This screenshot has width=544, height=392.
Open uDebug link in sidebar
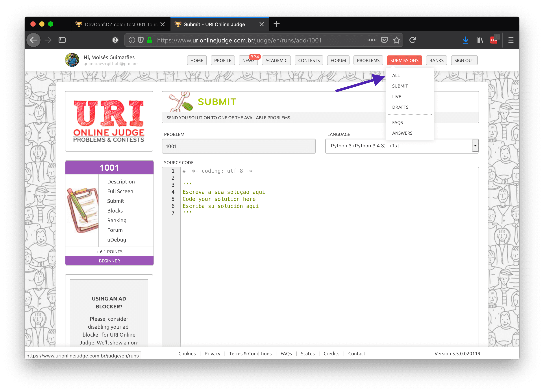tap(117, 240)
